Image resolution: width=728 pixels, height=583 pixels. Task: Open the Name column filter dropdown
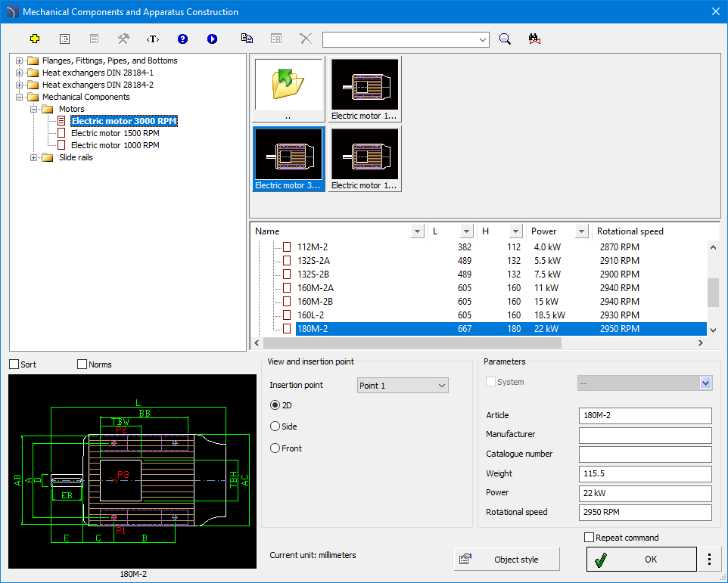point(417,231)
